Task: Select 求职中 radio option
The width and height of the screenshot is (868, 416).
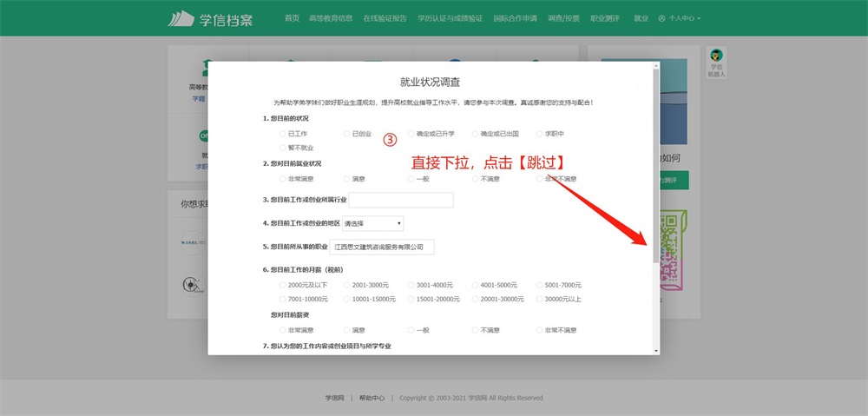Action: (x=539, y=134)
